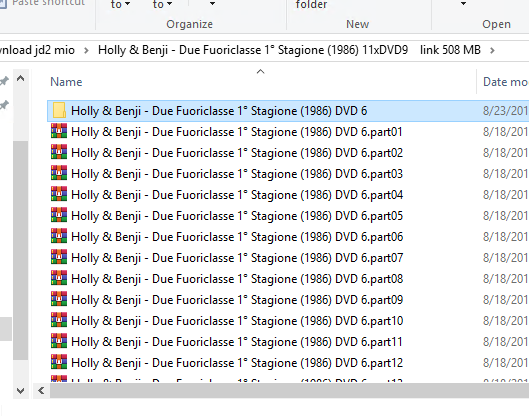Expand breadcrumb chevron after jd2 mio

click(86, 50)
